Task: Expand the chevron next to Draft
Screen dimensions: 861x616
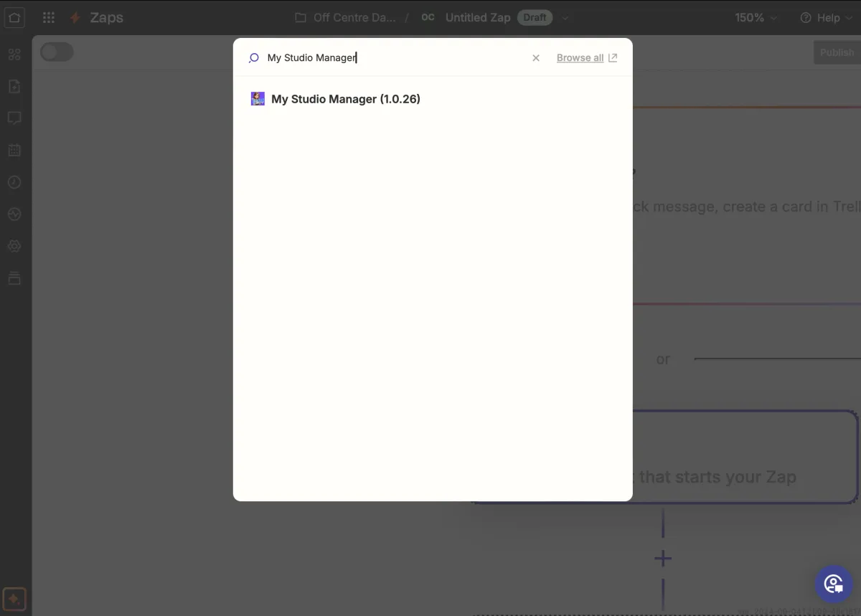Action: [565, 18]
